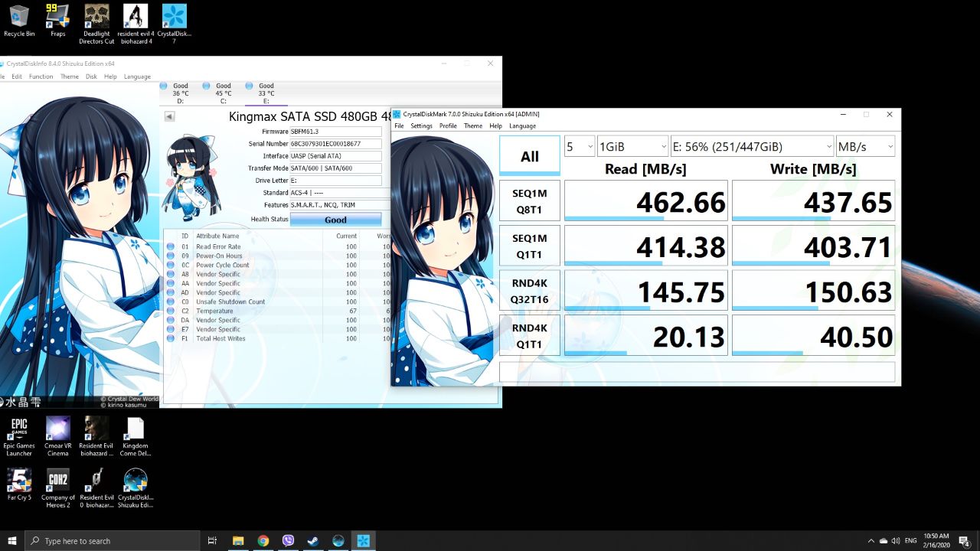
Task: Click the OneDrive cloud tray icon
Action: click(883, 540)
